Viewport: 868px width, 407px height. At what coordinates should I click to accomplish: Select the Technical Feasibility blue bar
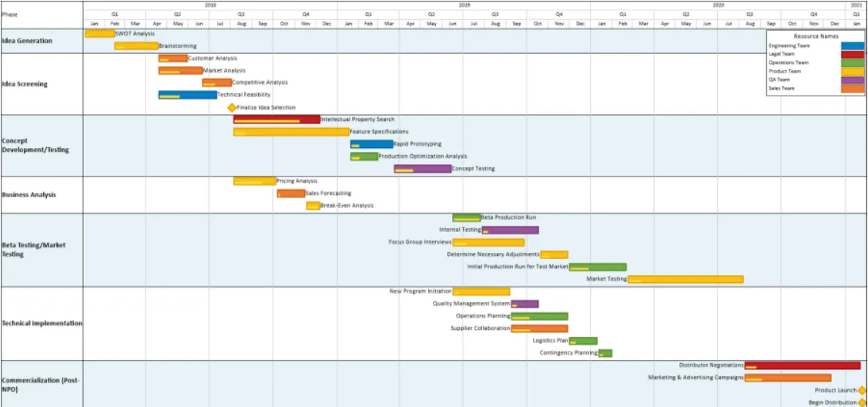188,95
